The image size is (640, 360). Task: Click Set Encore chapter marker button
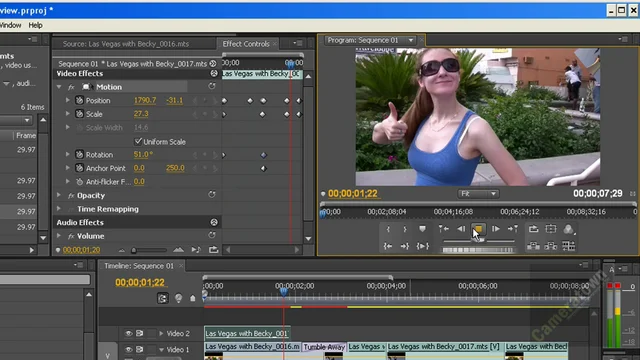(178, 298)
